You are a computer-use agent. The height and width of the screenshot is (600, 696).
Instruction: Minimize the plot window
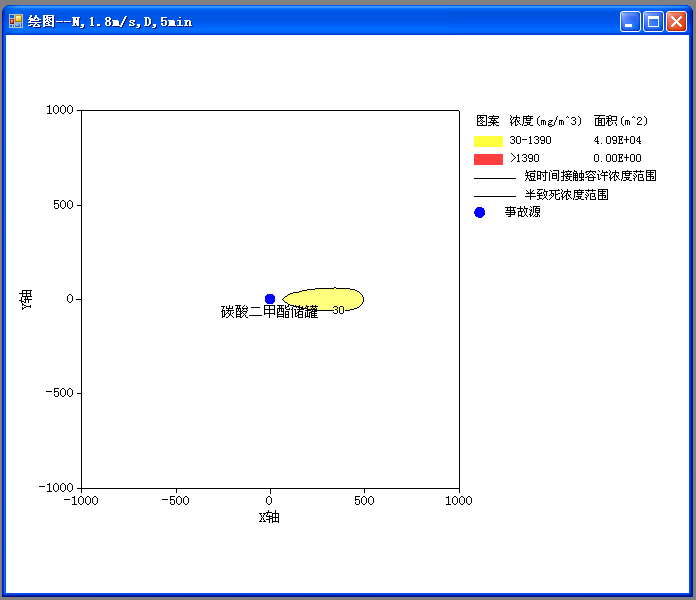coord(630,21)
